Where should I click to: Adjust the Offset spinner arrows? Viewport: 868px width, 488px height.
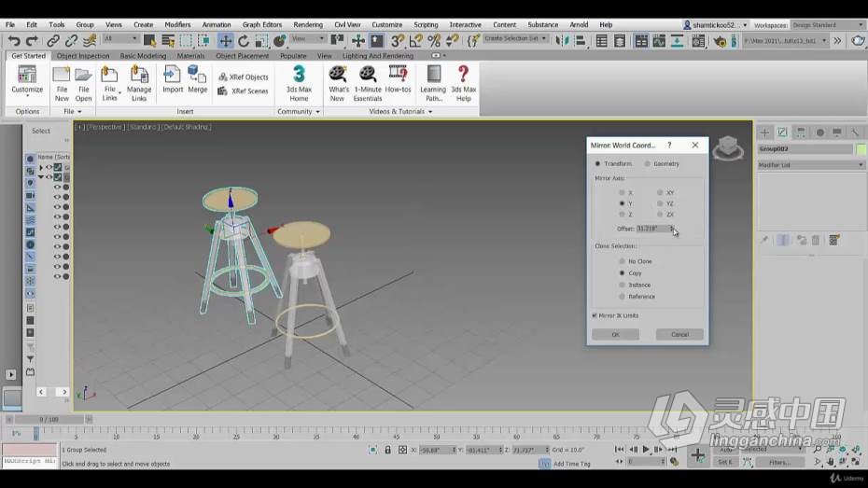[671, 229]
